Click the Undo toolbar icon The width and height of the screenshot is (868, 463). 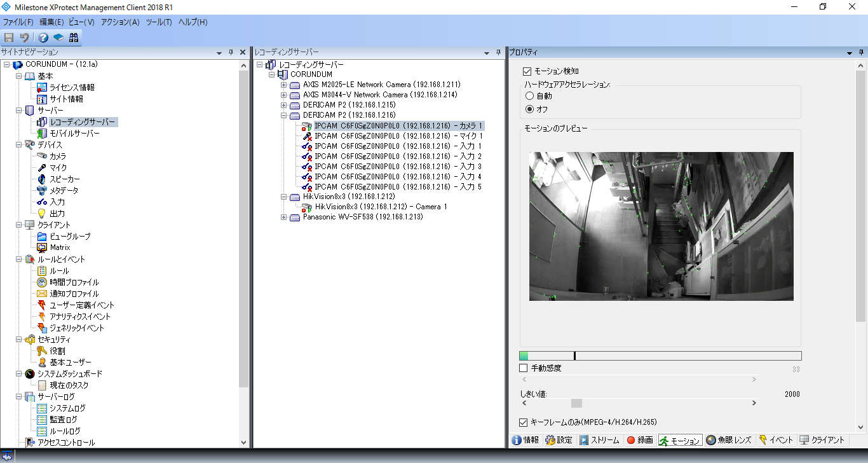[24, 38]
